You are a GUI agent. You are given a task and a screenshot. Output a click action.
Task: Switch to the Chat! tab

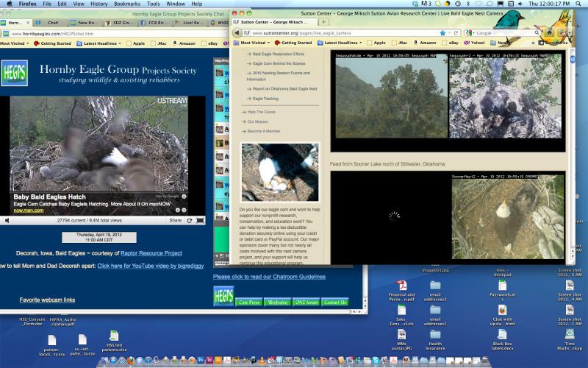[x=51, y=23]
